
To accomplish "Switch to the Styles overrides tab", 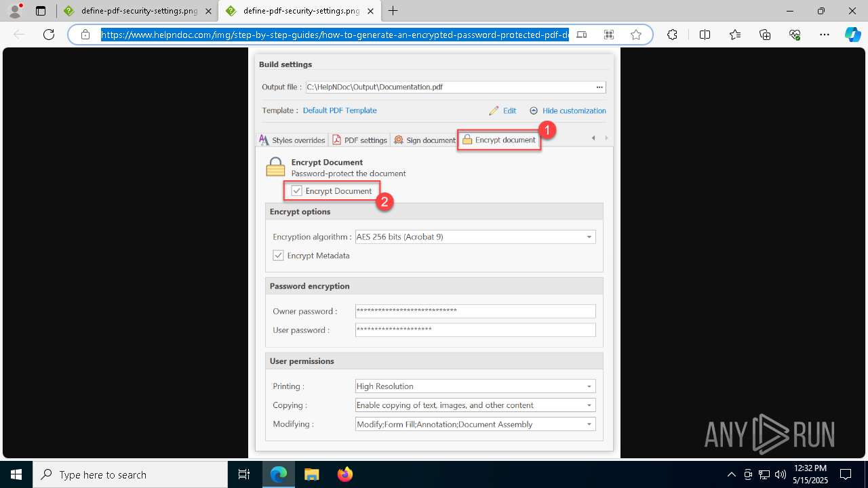I will [x=292, y=140].
